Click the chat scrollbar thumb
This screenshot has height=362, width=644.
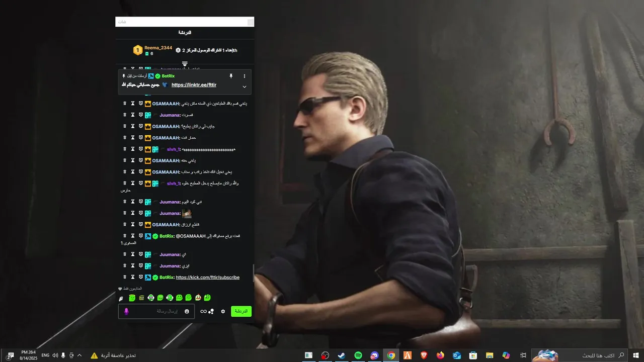tap(254, 274)
